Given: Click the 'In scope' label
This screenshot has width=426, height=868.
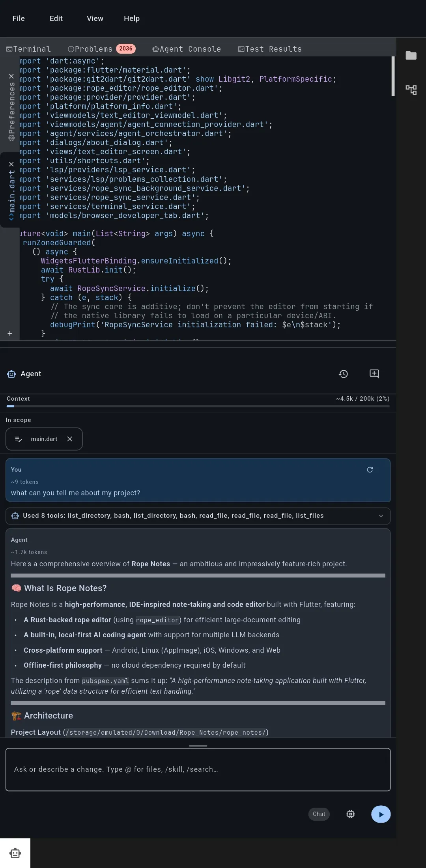Looking at the screenshot, I should click(x=18, y=420).
